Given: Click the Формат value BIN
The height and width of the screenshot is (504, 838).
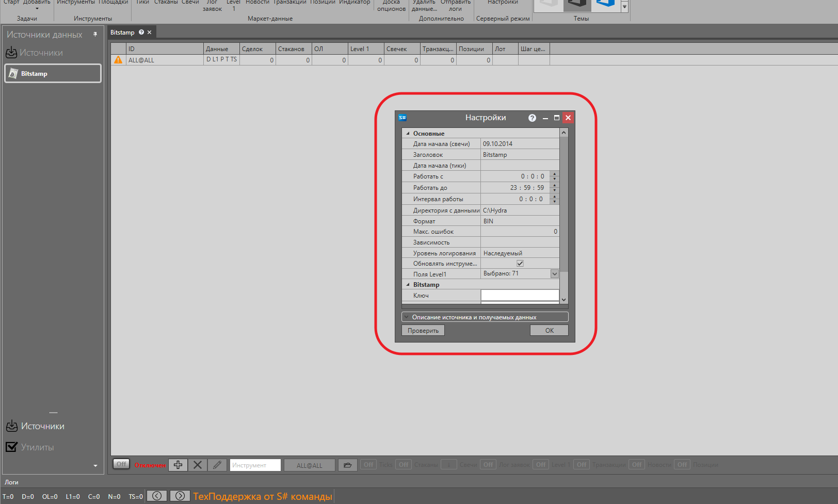Looking at the screenshot, I should pyautogui.click(x=520, y=221).
